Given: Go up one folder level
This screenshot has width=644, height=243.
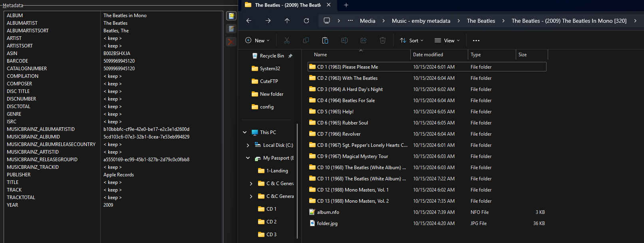Looking at the screenshot, I should point(287,21).
